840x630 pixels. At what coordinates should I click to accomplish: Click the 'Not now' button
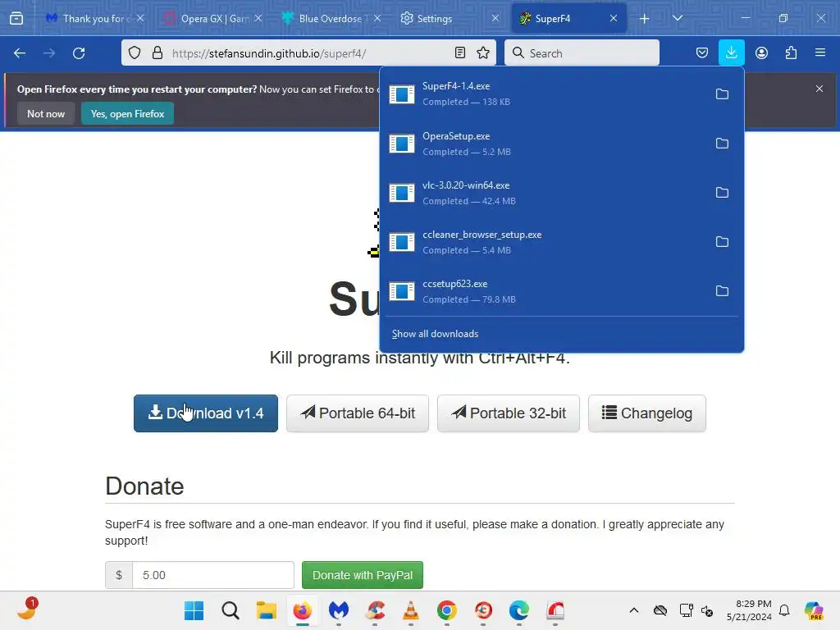[46, 113]
